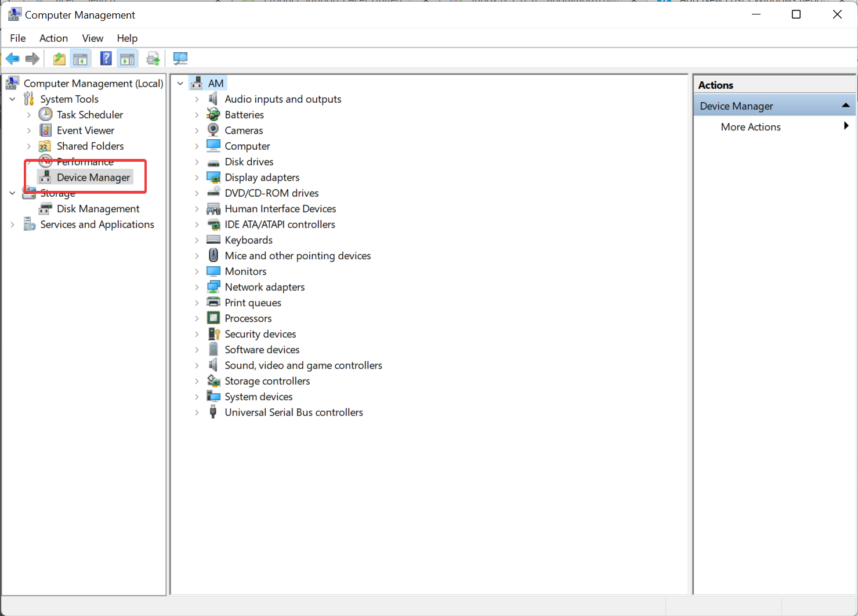Select the Computer device category
The width and height of the screenshot is (858, 616).
(247, 146)
